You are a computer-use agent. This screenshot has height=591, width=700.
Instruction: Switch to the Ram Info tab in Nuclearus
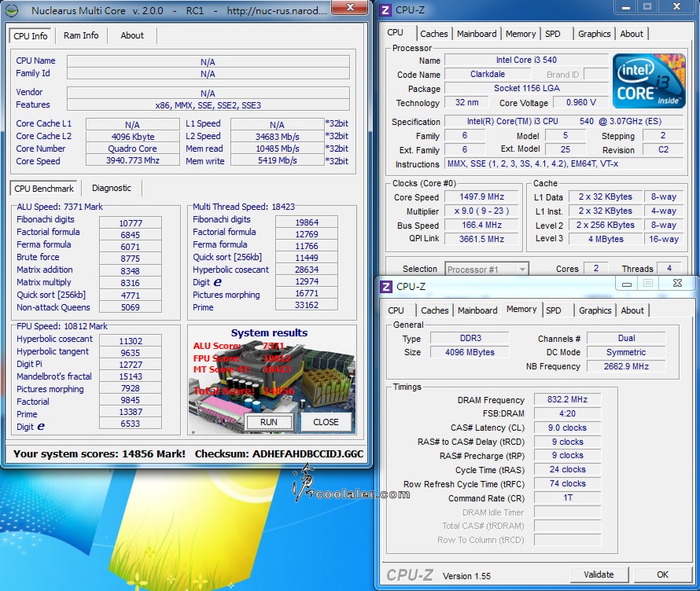(x=81, y=35)
